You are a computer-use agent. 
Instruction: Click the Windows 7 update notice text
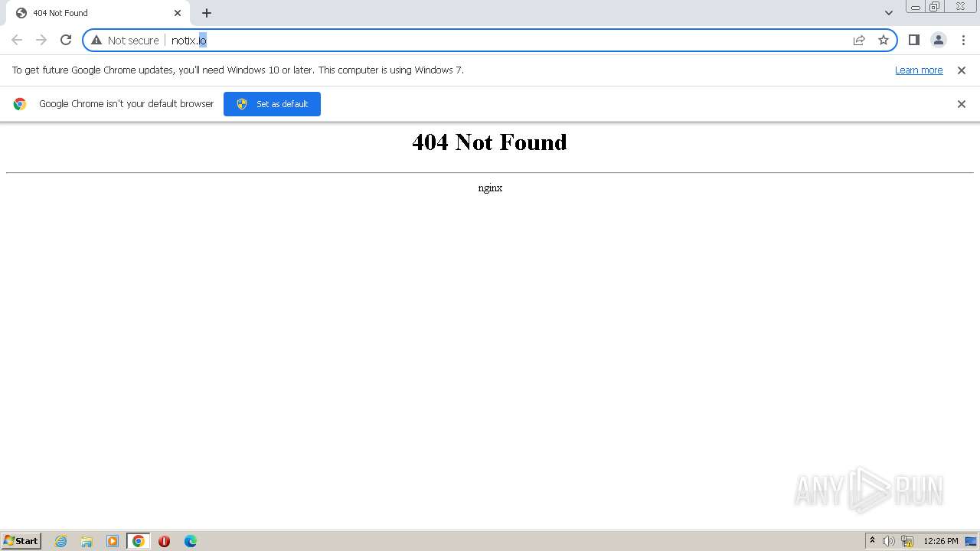point(238,70)
